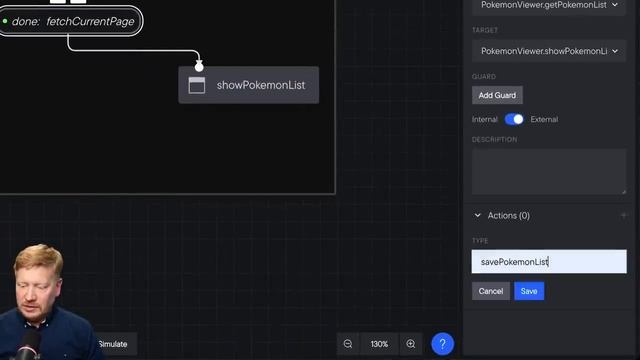Screen dimensions: 640x360
Task: Click the 'Internal' label text
Action: coord(484,119)
